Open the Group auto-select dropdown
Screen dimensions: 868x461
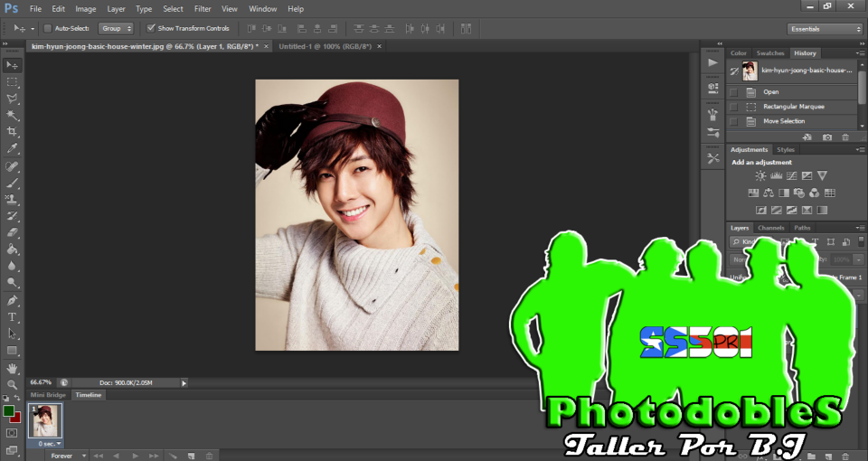coord(116,28)
